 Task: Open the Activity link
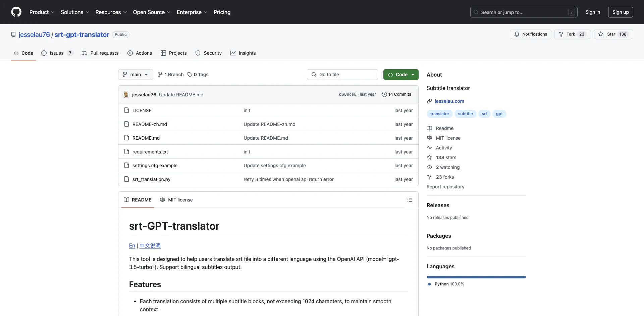(x=439, y=148)
